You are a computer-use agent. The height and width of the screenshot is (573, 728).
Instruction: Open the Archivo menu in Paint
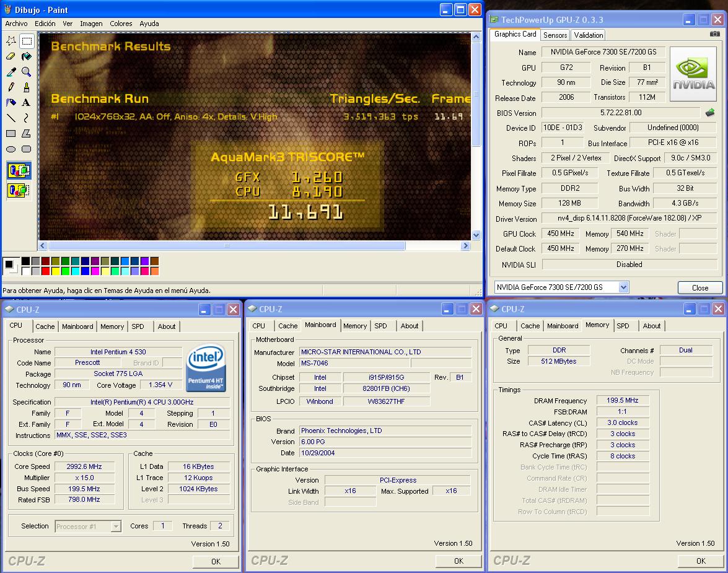coord(16,23)
